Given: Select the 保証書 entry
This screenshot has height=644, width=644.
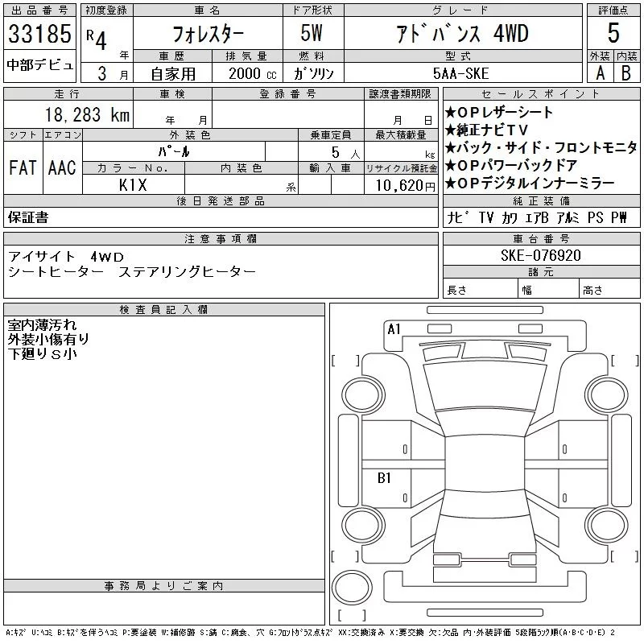Looking at the screenshot, I should point(28,217).
